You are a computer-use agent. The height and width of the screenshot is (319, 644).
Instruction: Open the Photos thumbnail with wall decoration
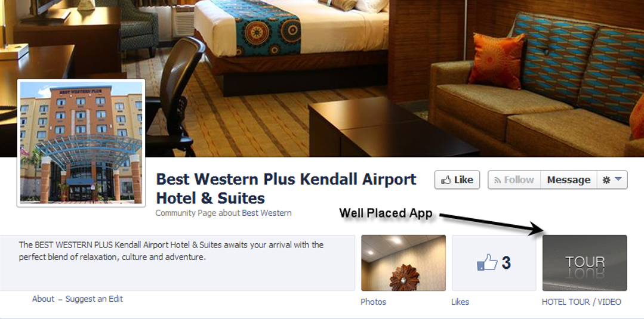tap(403, 263)
